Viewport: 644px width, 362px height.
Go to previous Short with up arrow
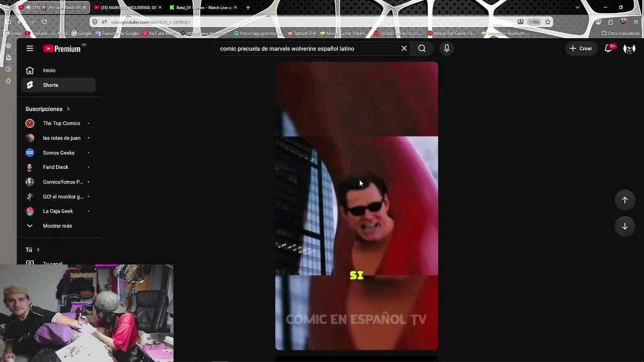pyautogui.click(x=624, y=200)
